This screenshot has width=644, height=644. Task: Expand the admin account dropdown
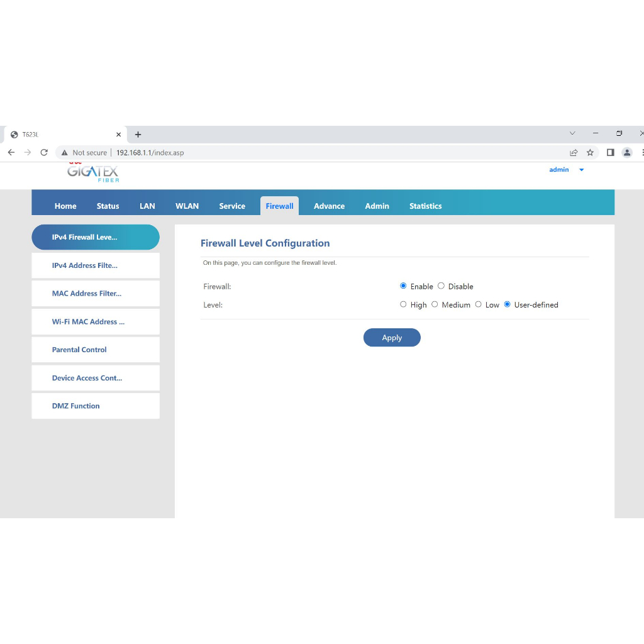[581, 170]
